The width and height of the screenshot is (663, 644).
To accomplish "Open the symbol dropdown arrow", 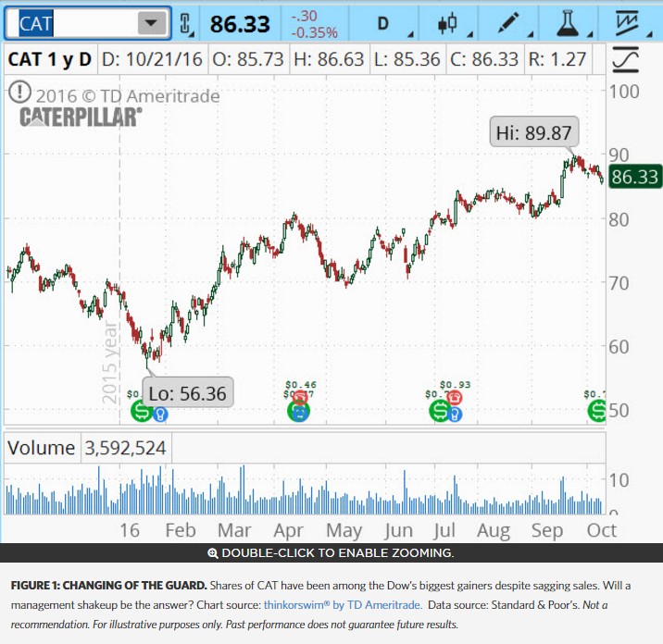I will pyautogui.click(x=152, y=23).
